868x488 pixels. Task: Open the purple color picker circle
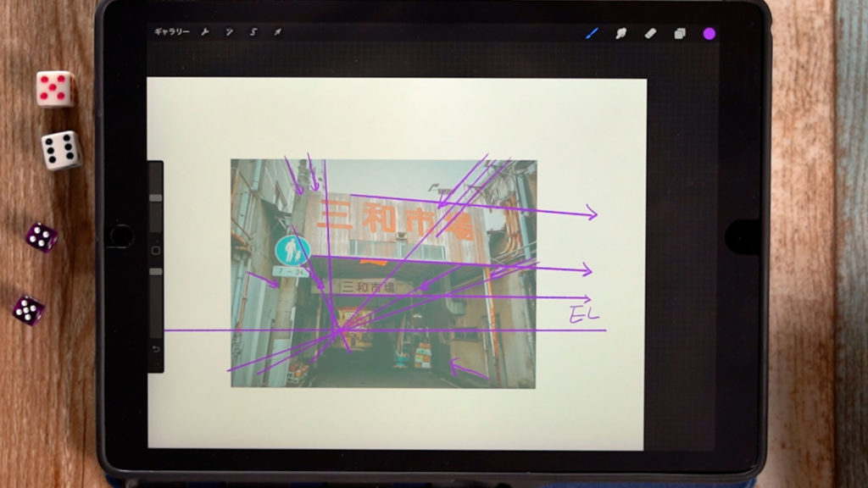[x=709, y=34]
